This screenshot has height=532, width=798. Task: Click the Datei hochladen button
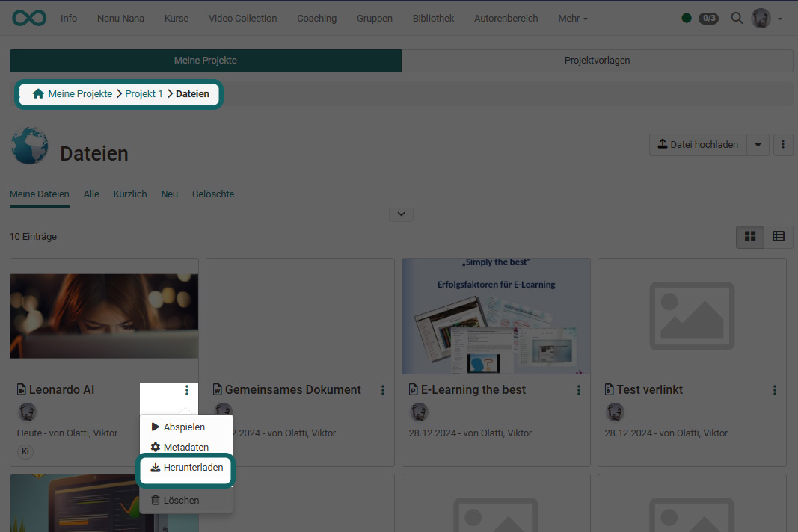point(699,145)
